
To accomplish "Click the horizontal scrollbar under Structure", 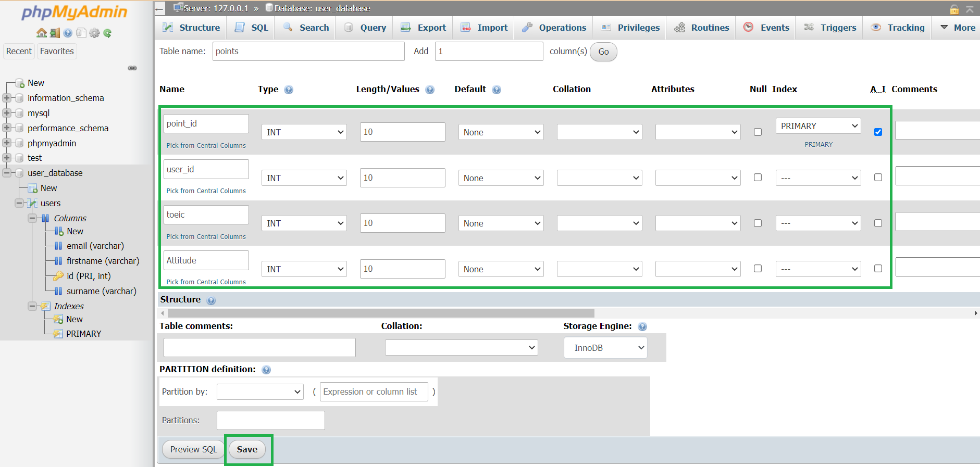I will 380,313.
